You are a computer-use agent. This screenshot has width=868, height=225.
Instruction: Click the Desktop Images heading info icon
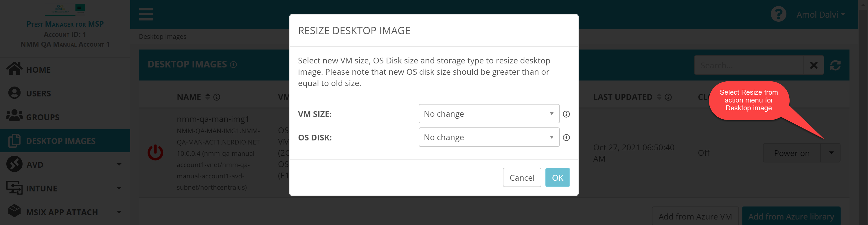233,64
